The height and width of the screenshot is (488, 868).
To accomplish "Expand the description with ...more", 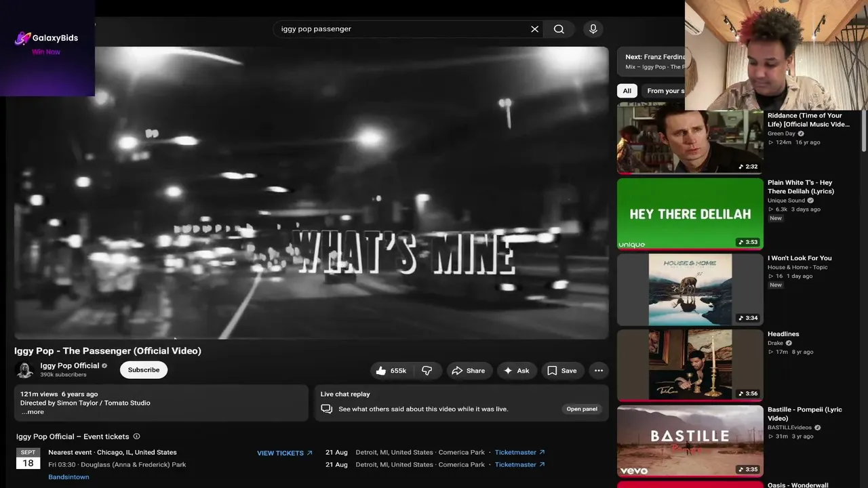I will pos(33,412).
